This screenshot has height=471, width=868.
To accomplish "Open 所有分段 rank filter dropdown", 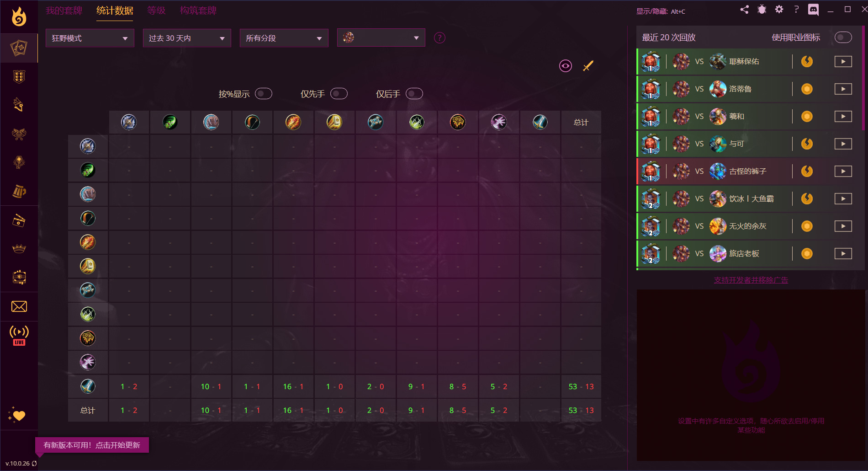I will point(284,38).
